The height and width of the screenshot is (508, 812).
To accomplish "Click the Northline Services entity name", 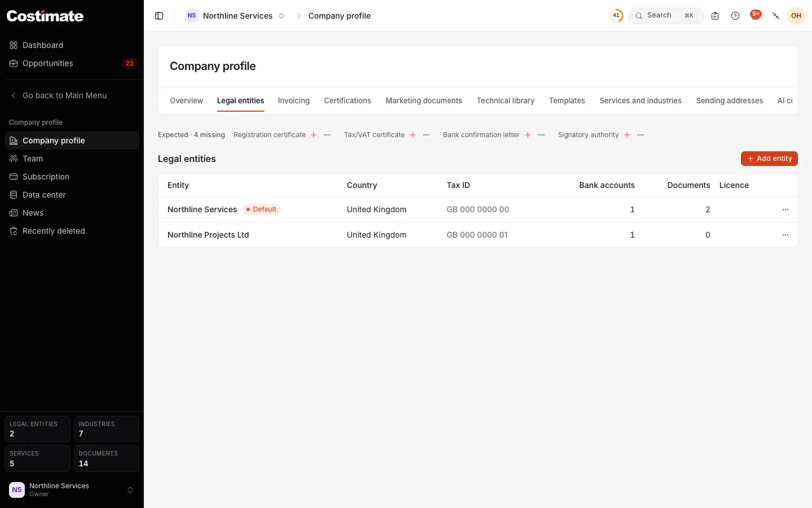I will (202, 209).
